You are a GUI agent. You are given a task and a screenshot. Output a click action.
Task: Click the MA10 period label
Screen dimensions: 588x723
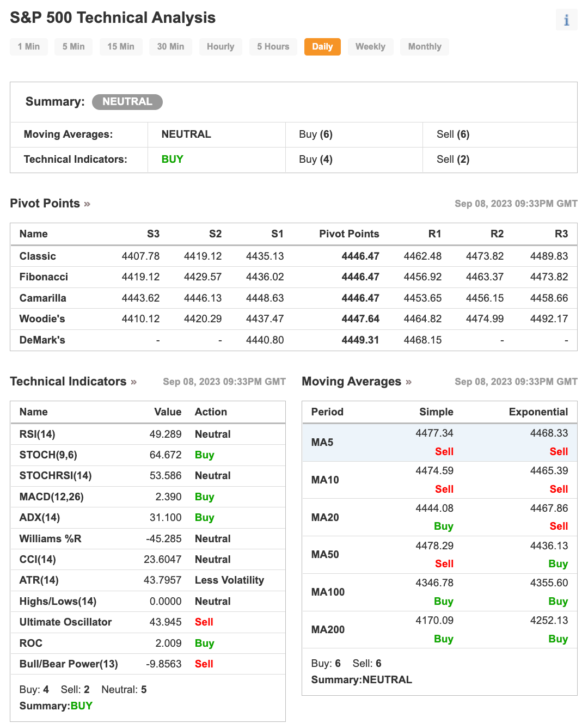tap(325, 480)
